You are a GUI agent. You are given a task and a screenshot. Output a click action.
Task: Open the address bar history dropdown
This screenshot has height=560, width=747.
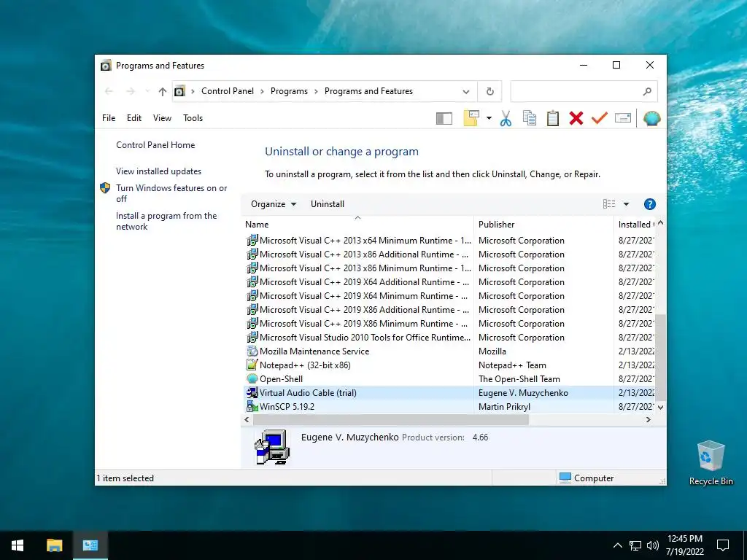pos(466,91)
